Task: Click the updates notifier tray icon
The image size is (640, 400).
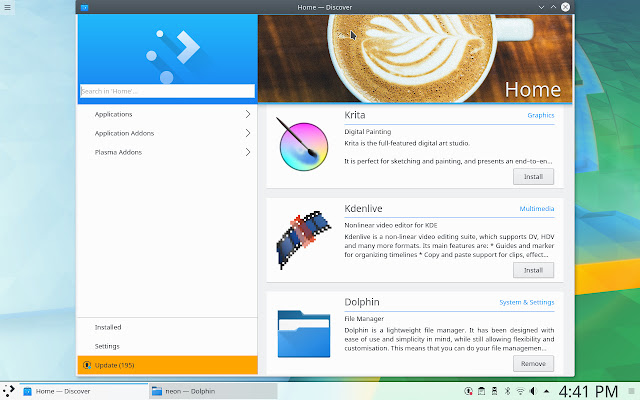Action: pyautogui.click(x=469, y=391)
